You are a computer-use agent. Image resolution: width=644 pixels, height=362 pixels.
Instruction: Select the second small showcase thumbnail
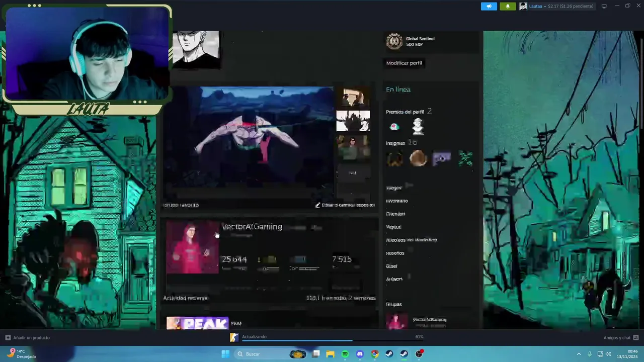click(x=353, y=121)
